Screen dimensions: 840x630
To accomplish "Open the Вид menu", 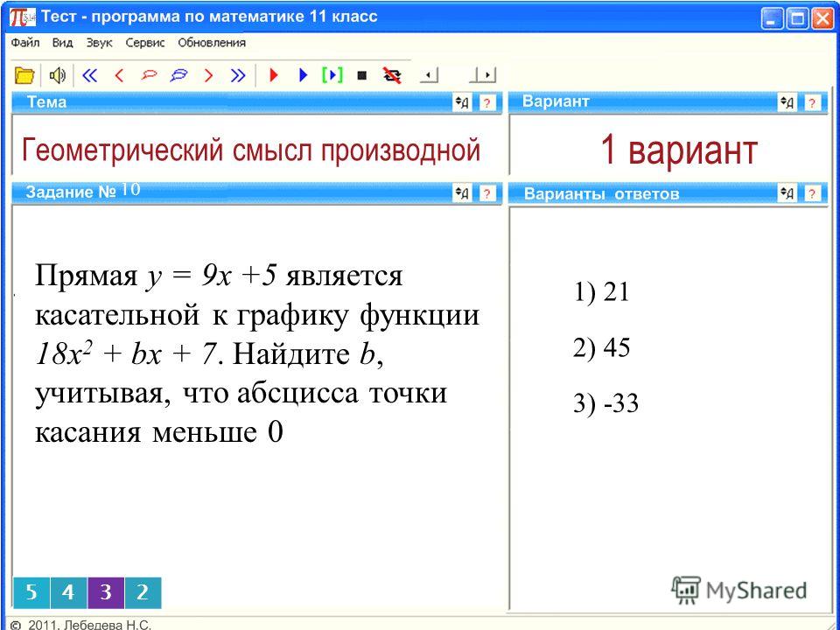I will point(62,43).
